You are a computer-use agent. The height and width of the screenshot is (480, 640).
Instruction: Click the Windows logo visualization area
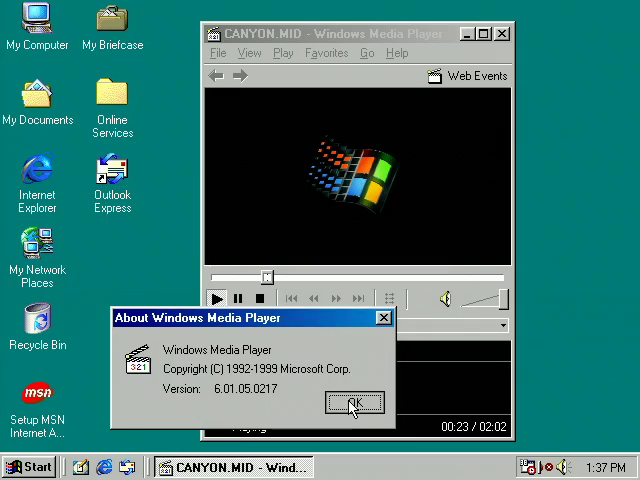(x=358, y=176)
